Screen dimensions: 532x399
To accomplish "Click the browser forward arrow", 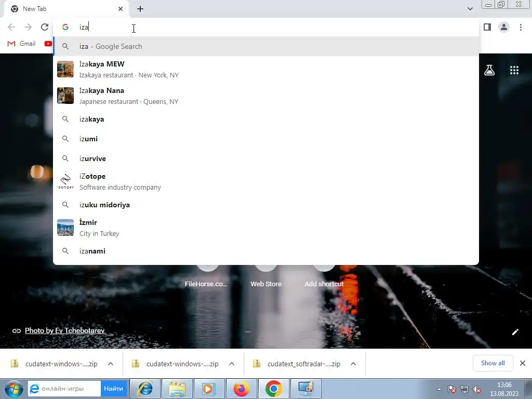I will (x=28, y=27).
